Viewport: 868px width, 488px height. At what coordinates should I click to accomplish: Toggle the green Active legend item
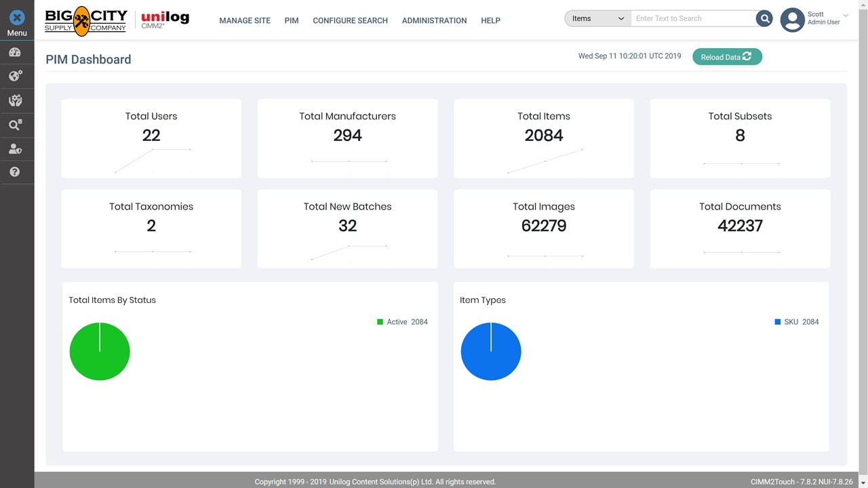(402, 322)
